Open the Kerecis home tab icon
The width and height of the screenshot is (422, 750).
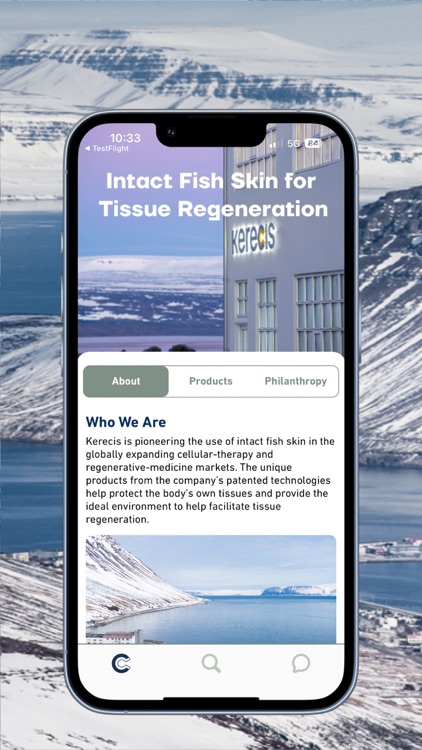point(121,663)
